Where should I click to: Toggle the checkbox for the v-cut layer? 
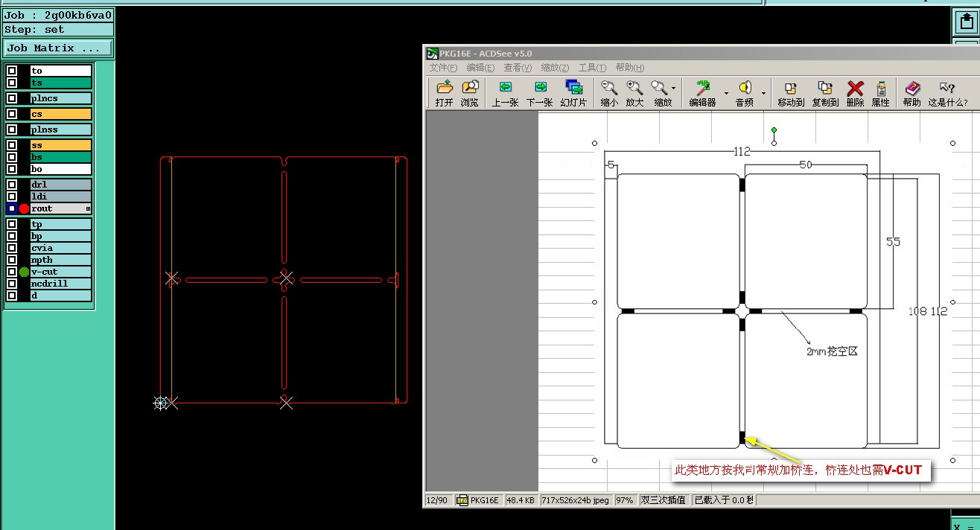pyautogui.click(x=12, y=272)
